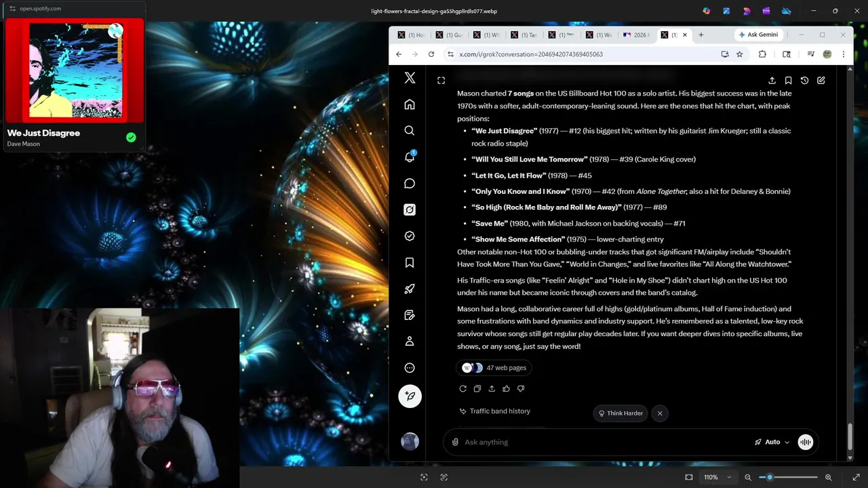The height and width of the screenshot is (488, 868).
Task: Select Traffic band history suggestion
Action: tap(494, 411)
